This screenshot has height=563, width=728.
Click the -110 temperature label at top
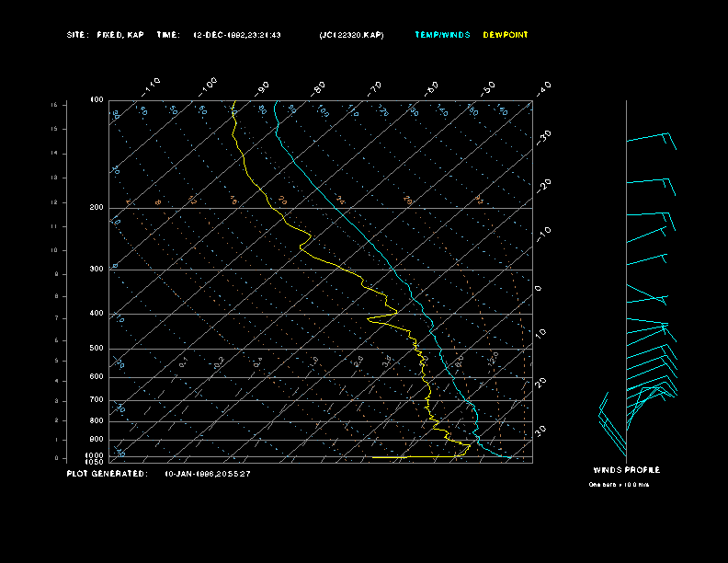point(151,86)
